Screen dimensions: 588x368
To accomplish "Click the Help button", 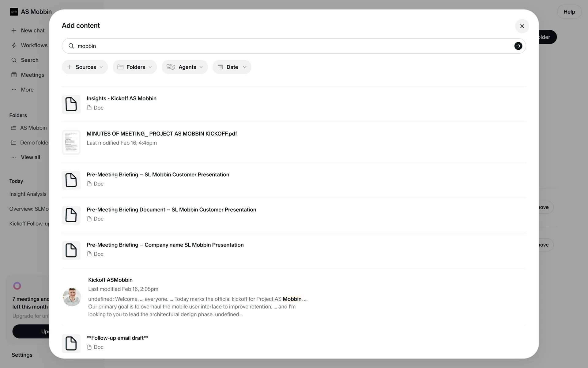I will coord(569,12).
